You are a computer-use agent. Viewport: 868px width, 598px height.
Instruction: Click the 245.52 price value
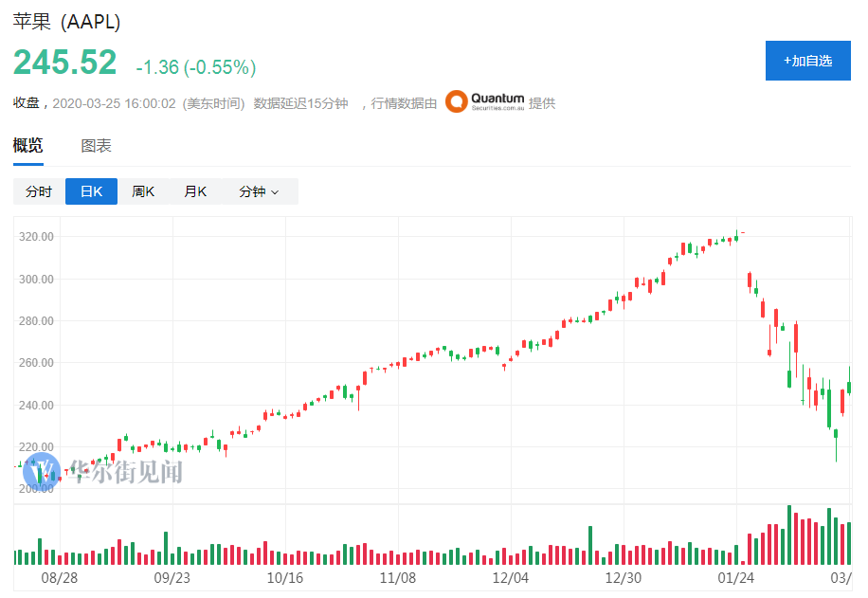64,62
